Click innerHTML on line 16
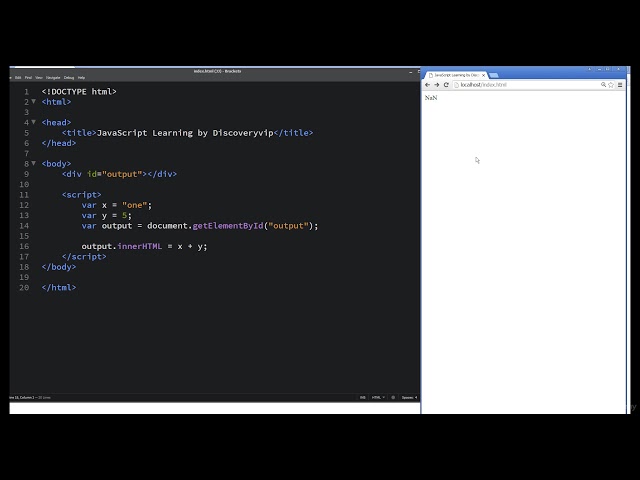The image size is (640, 480). coord(140,246)
